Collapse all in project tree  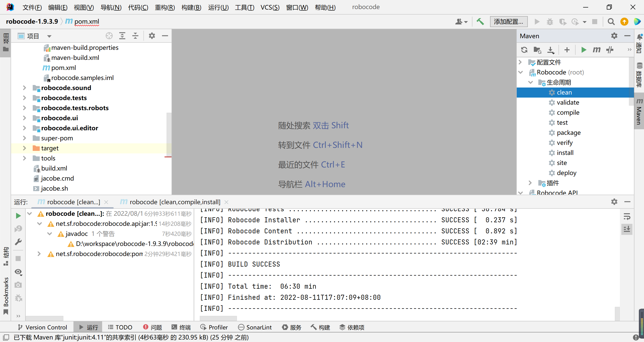(x=135, y=36)
